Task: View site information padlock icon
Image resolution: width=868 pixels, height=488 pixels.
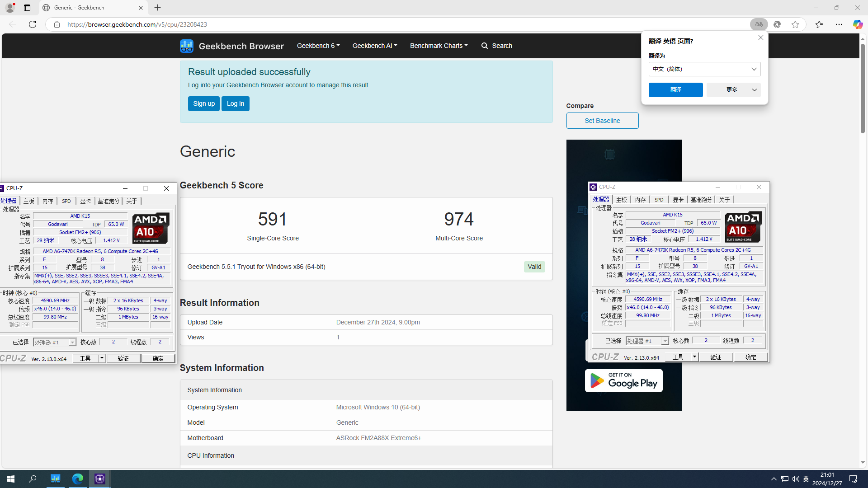Action: point(57,24)
